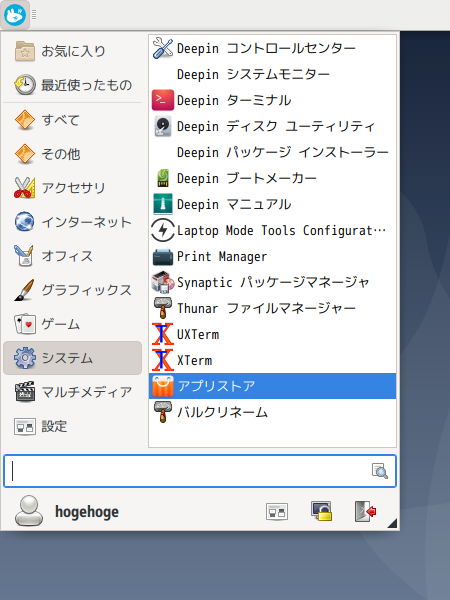The image size is (450, 600).
Task: Click the clock icon beside 最近使ったもの
Action: [24, 85]
